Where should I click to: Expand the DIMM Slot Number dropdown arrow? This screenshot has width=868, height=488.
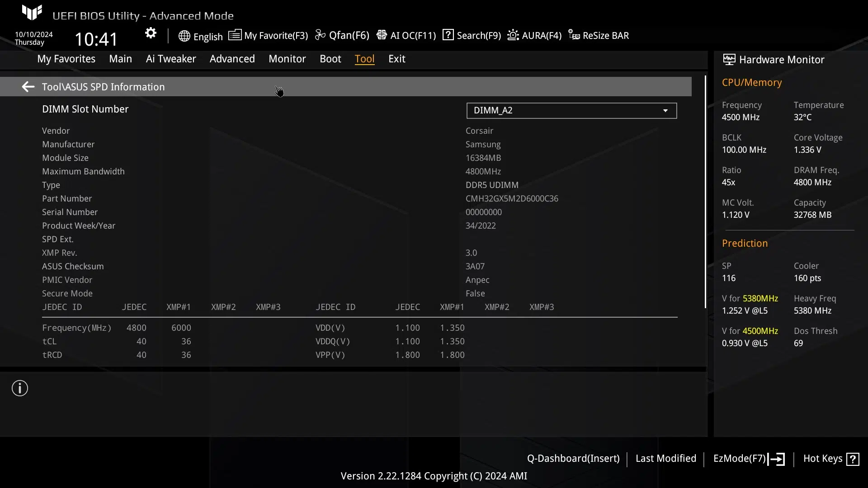click(x=665, y=111)
